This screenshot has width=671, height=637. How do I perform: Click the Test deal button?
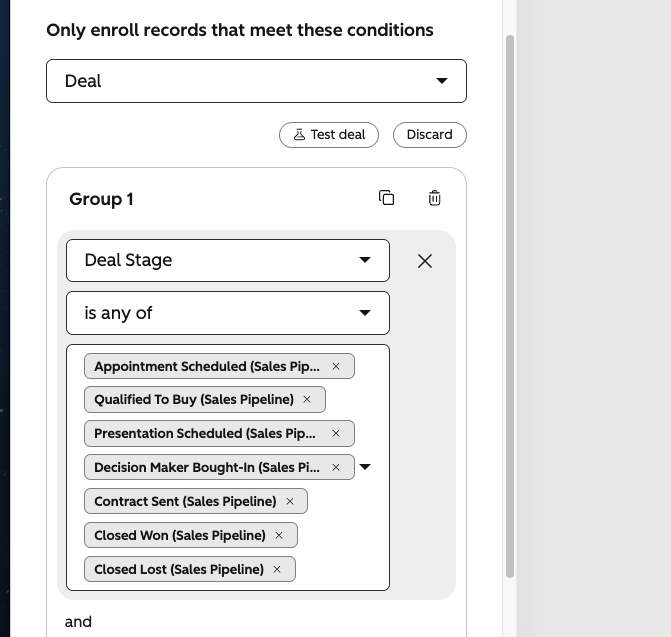[329, 135]
